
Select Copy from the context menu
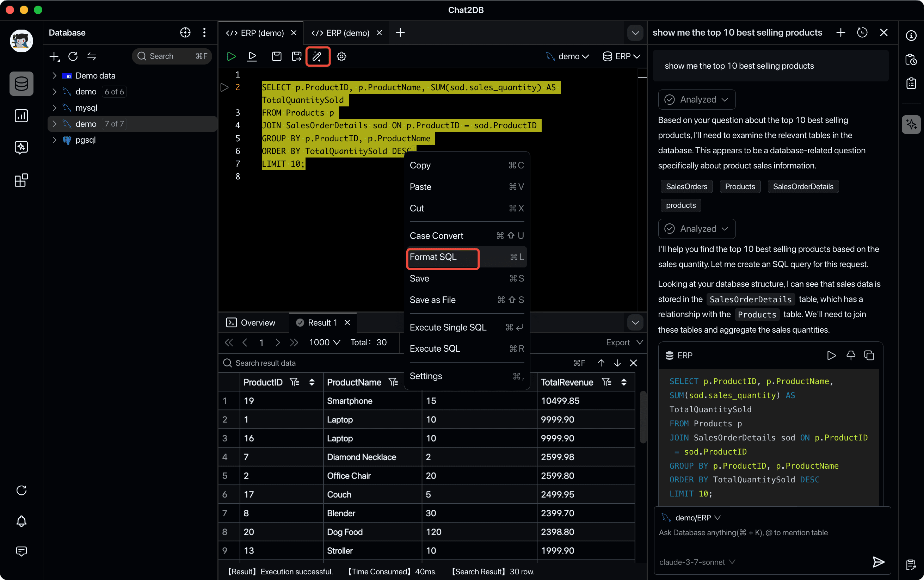click(467, 165)
